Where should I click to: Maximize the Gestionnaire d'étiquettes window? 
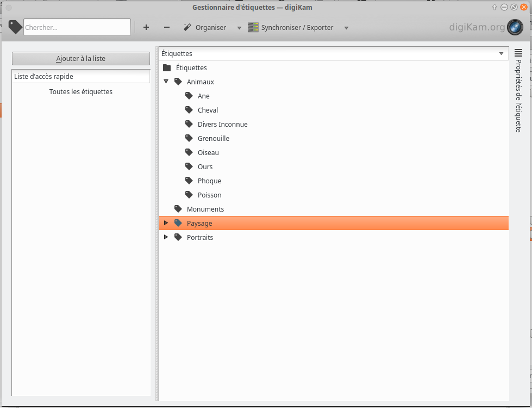(x=514, y=7)
